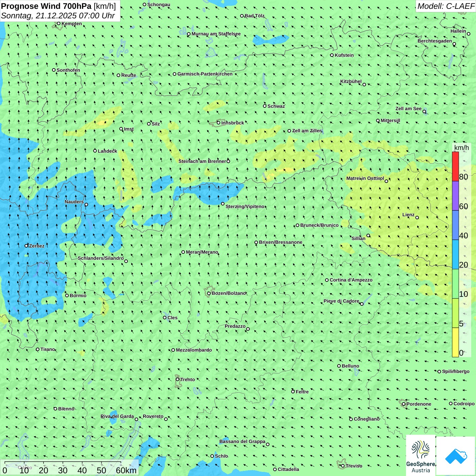Click the Cittadella label
Image resolution: width=476 pixels, height=476 pixels.
pos(288,469)
